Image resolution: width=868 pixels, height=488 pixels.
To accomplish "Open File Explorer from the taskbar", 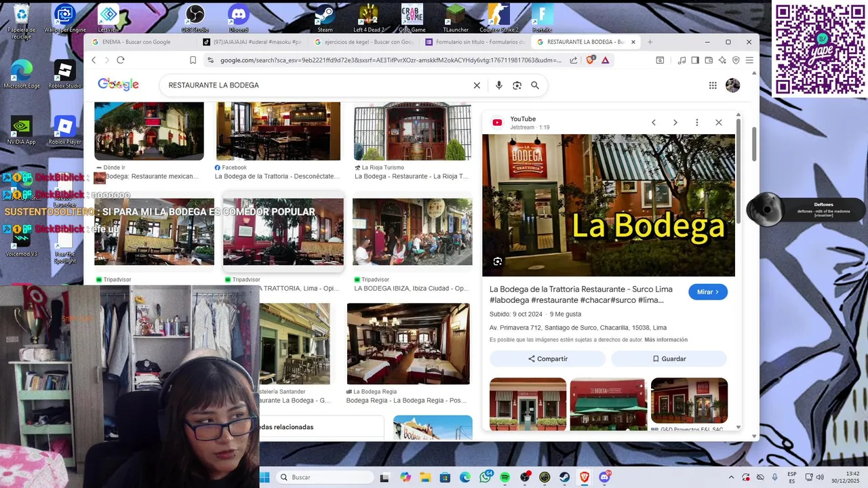I will pyautogui.click(x=425, y=477).
